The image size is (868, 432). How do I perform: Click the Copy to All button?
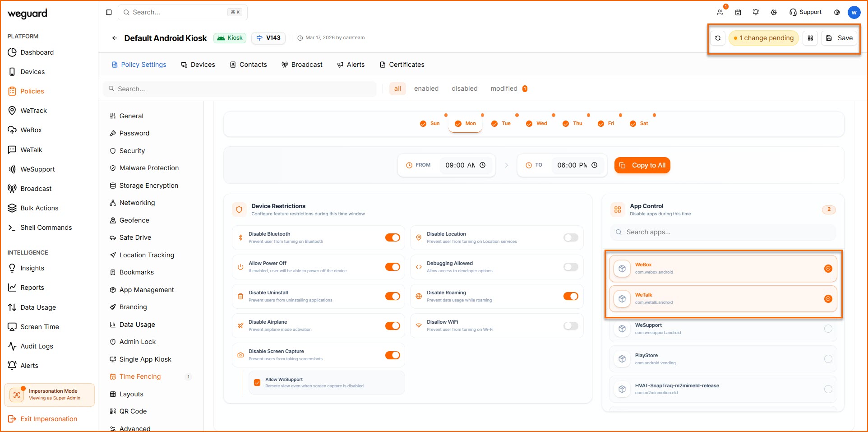coord(642,165)
